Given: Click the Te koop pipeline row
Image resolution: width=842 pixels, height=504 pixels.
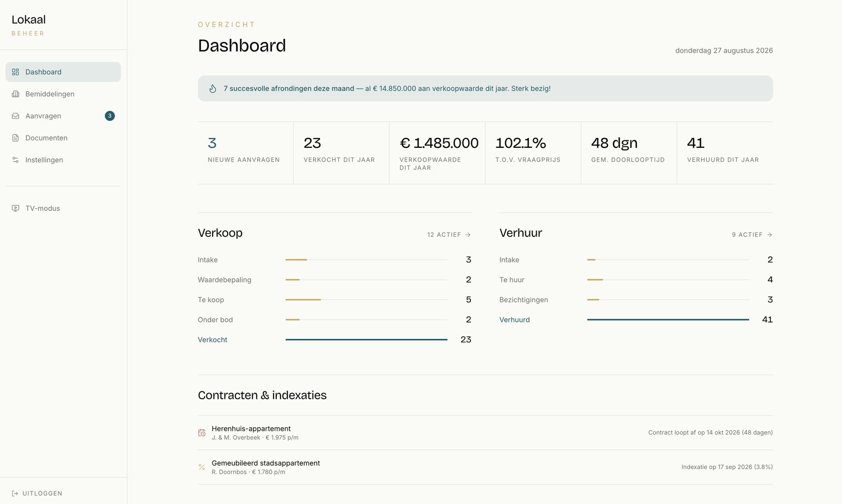Looking at the screenshot, I should click(335, 300).
